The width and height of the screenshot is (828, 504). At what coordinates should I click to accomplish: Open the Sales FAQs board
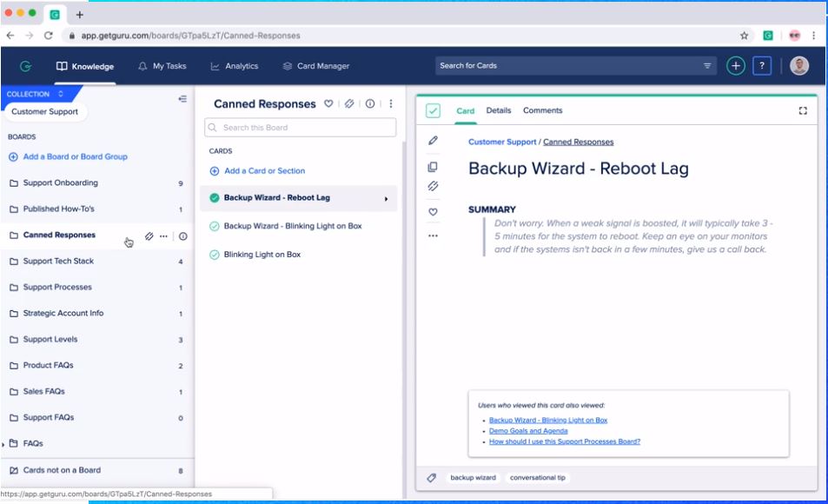pyautogui.click(x=96, y=392)
